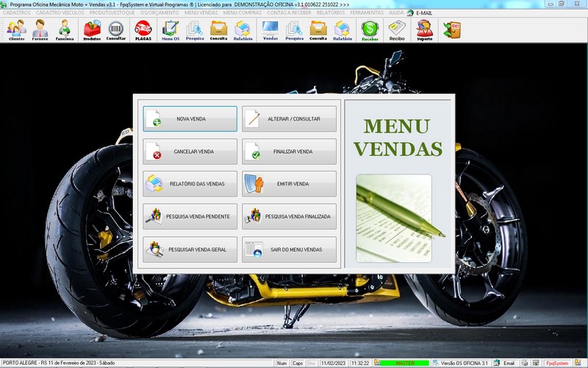Open the Produtos toolbox icon
Screen dimensions: 588x368
pyautogui.click(x=92, y=30)
